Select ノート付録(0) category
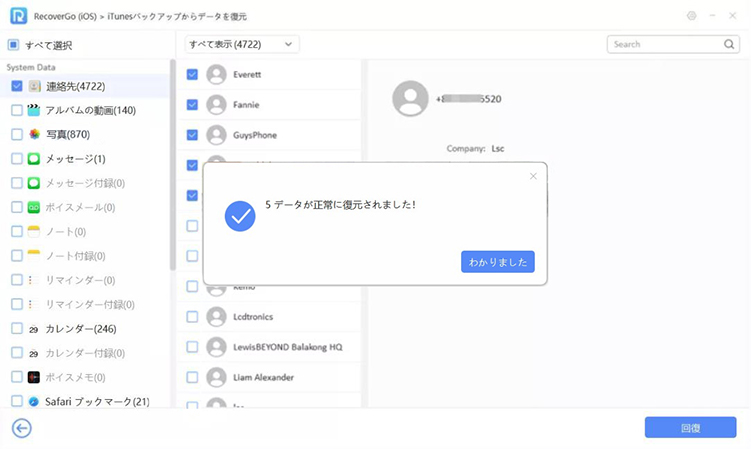The width and height of the screenshot is (751, 449). (76, 255)
